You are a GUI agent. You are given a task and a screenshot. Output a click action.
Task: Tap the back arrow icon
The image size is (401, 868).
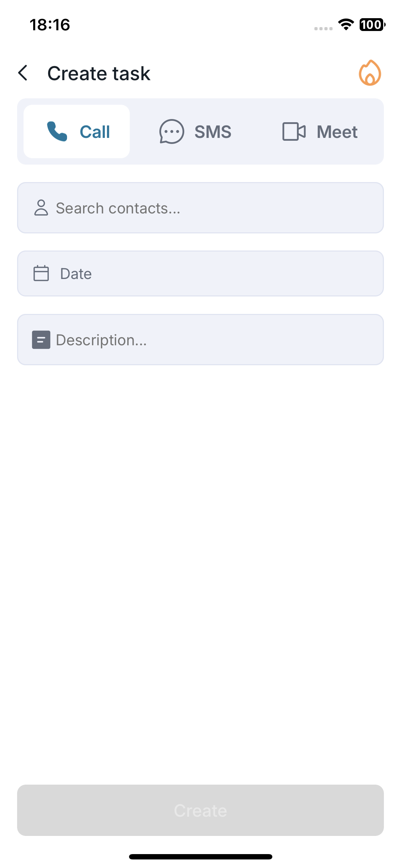[x=23, y=73]
